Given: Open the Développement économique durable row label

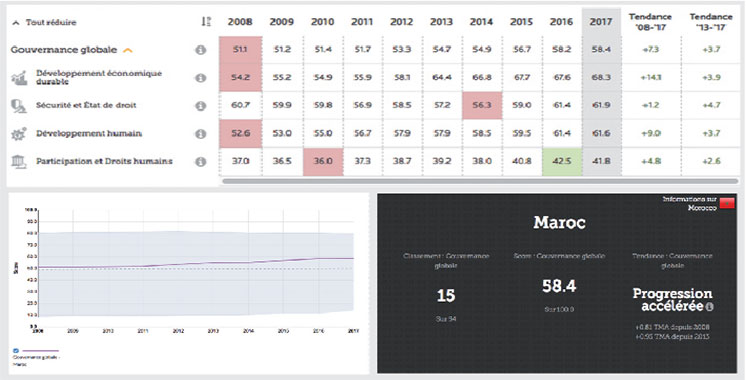Looking at the screenshot, I should coord(99,78).
